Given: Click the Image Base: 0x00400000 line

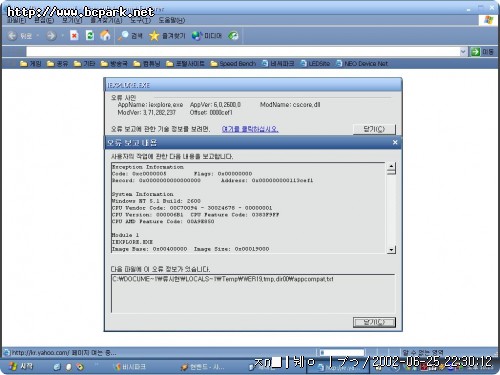Looking at the screenshot, I should click(149, 249).
